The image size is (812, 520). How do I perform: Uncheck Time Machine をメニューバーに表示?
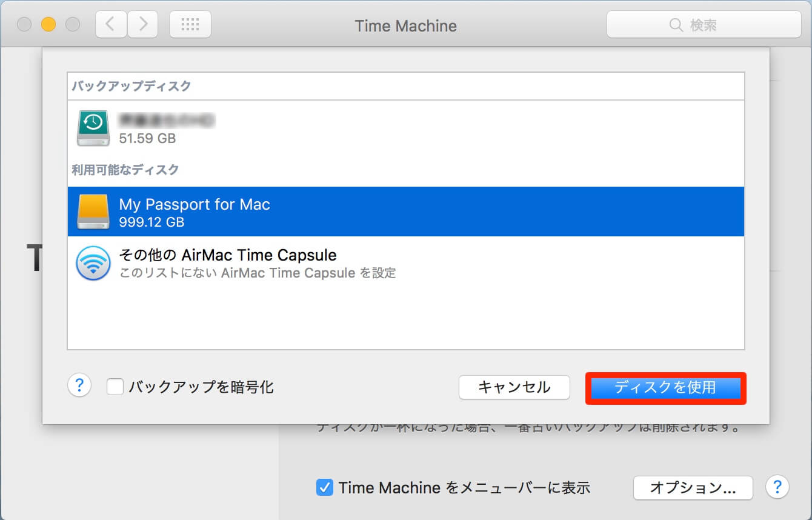click(325, 487)
